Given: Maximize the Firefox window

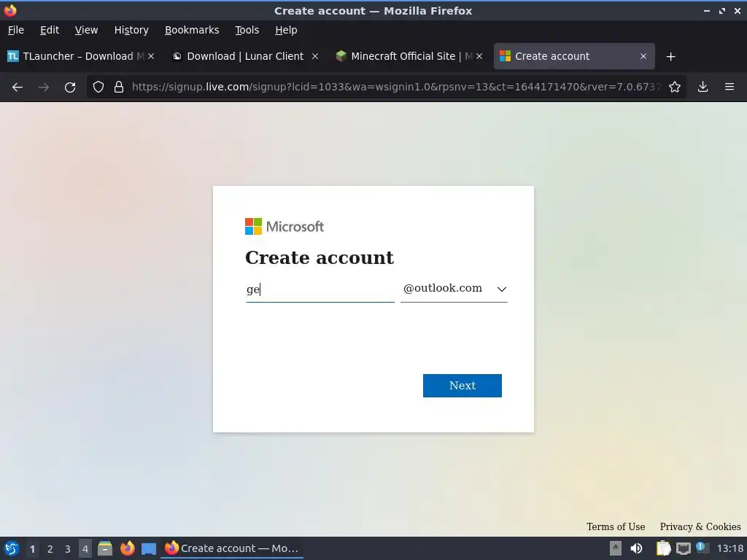Looking at the screenshot, I should (722, 11).
